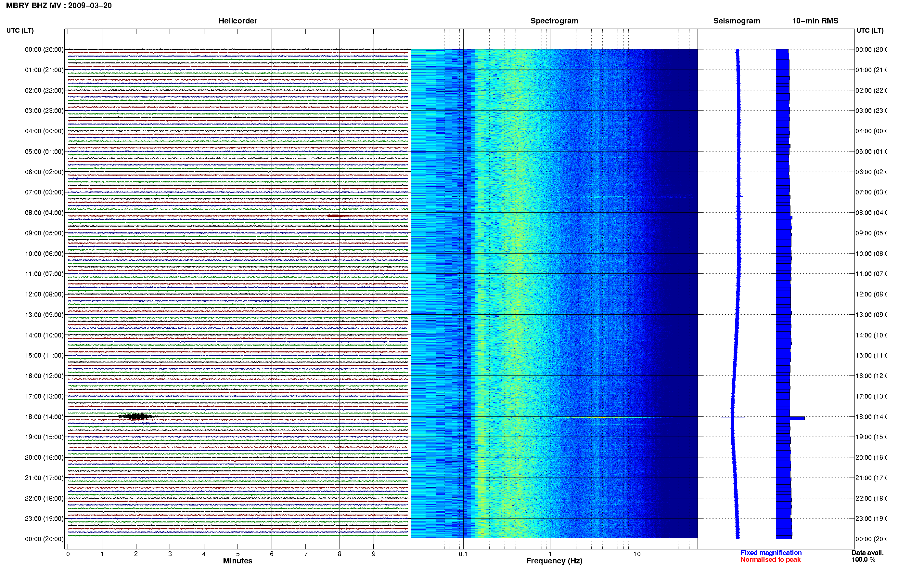
Task: Click the 'Data avail.' label
Action: (x=867, y=553)
